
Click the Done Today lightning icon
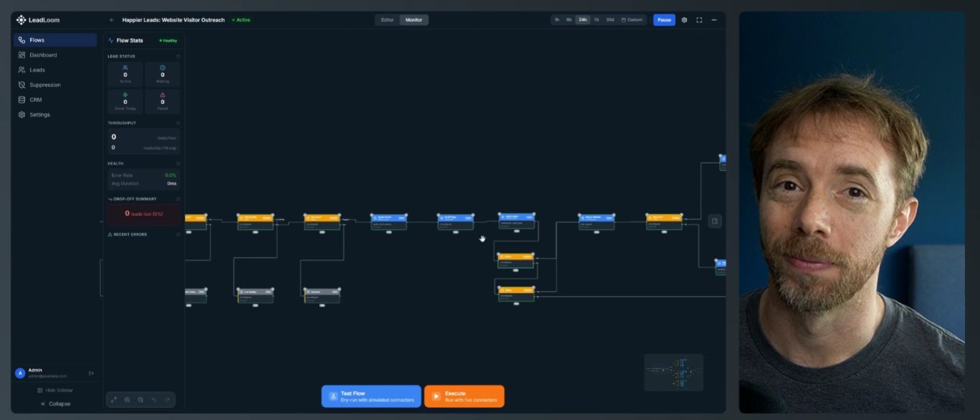point(125,95)
